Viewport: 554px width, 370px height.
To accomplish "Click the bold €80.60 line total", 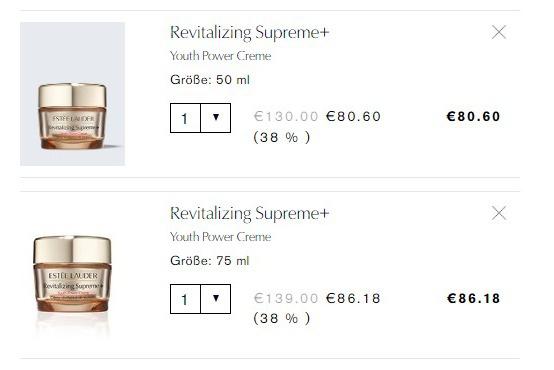I will [473, 116].
